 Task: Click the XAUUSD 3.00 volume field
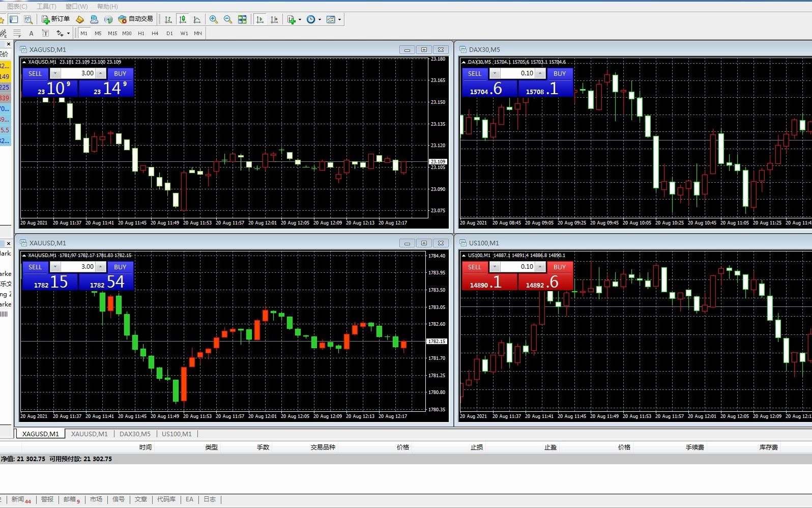tap(78, 267)
